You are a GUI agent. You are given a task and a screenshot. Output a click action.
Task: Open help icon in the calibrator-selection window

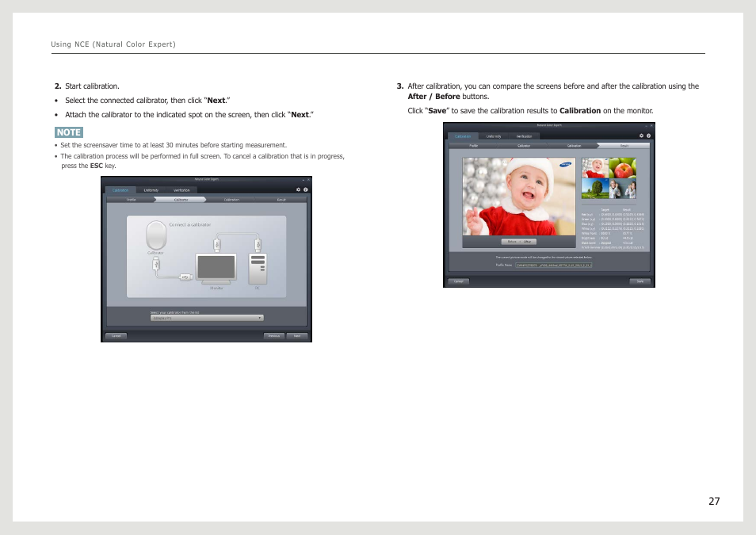306,189
